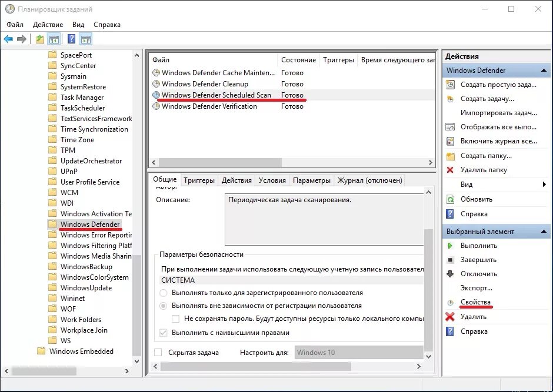
Task: Click the Windows Defender Cache Maintenance clock icon
Action: click(156, 72)
